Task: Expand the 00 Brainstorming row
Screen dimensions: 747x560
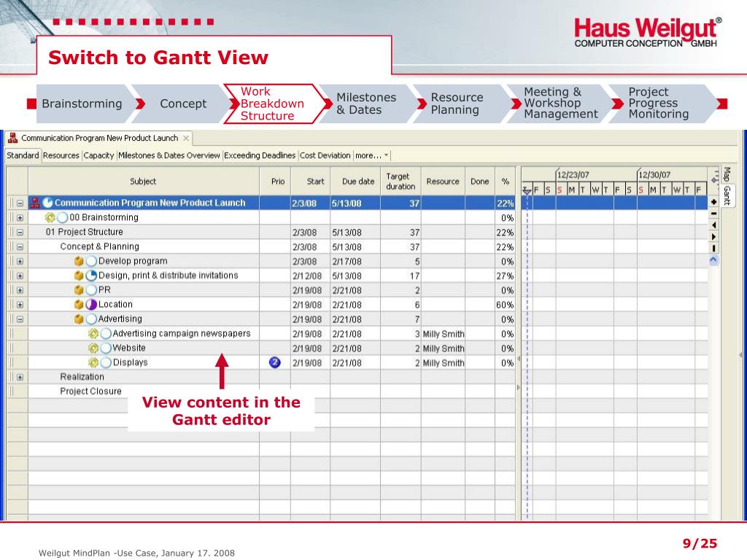Action: 20,217
